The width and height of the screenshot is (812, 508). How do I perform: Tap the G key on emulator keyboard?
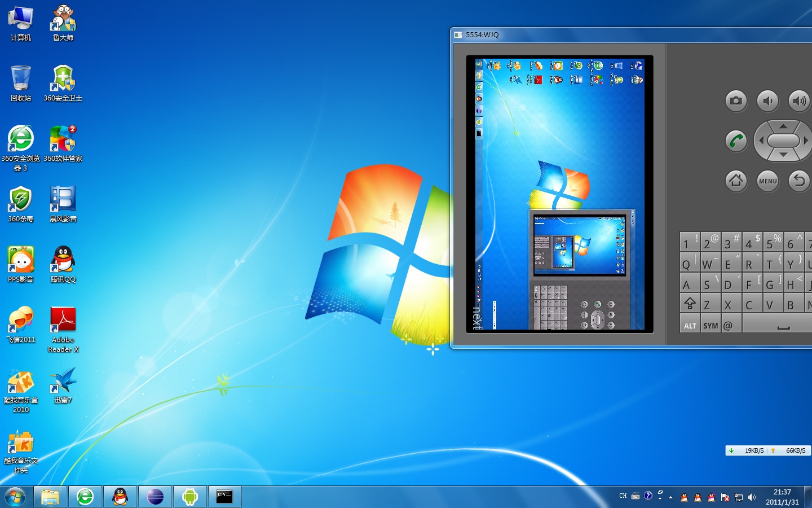pos(774,283)
